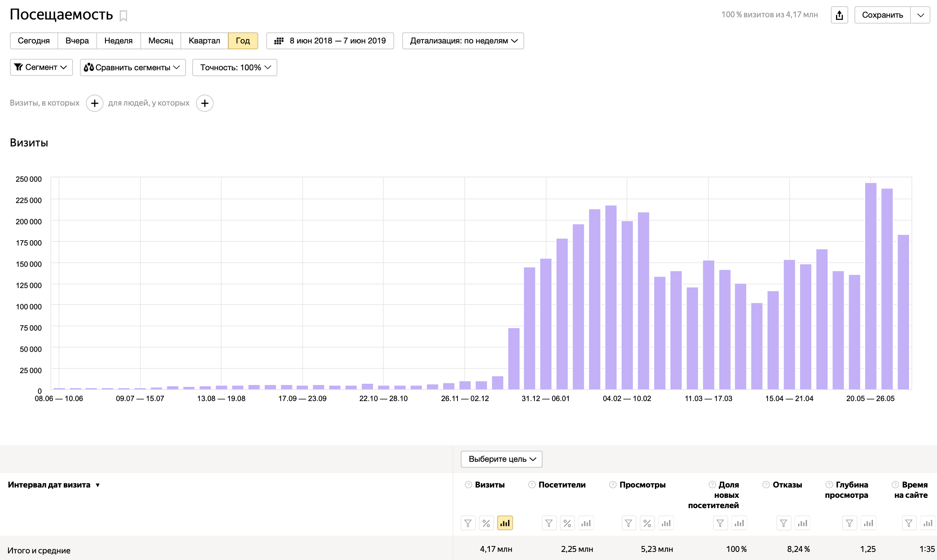Expand the Сегмент dropdown
Screen dimensions: 937x560
coord(41,67)
